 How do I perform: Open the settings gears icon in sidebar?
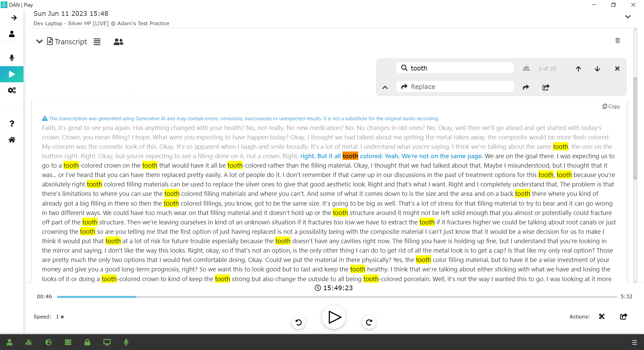point(12,90)
